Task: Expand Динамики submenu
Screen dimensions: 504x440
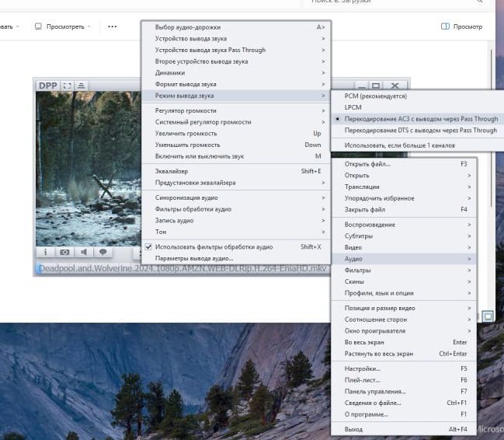Action: (x=236, y=73)
